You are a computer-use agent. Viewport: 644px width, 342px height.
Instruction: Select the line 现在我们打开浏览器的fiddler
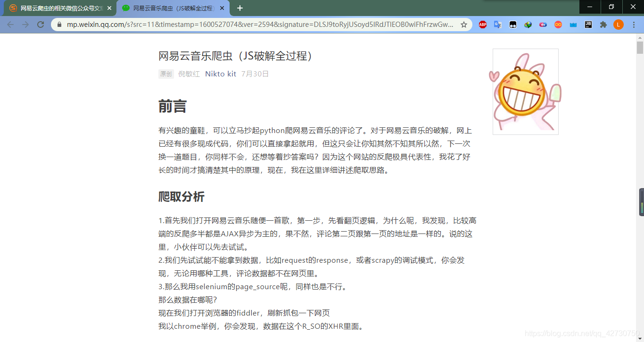click(244, 313)
